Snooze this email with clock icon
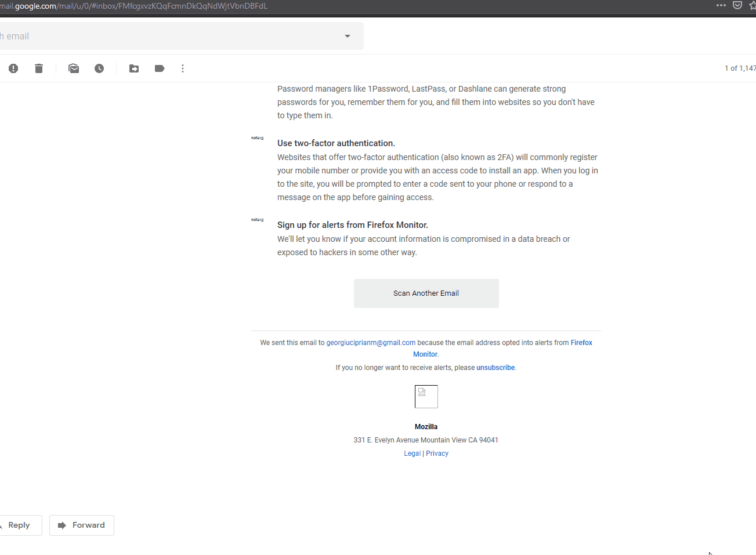Viewport: 756px width, 555px height. click(x=99, y=68)
